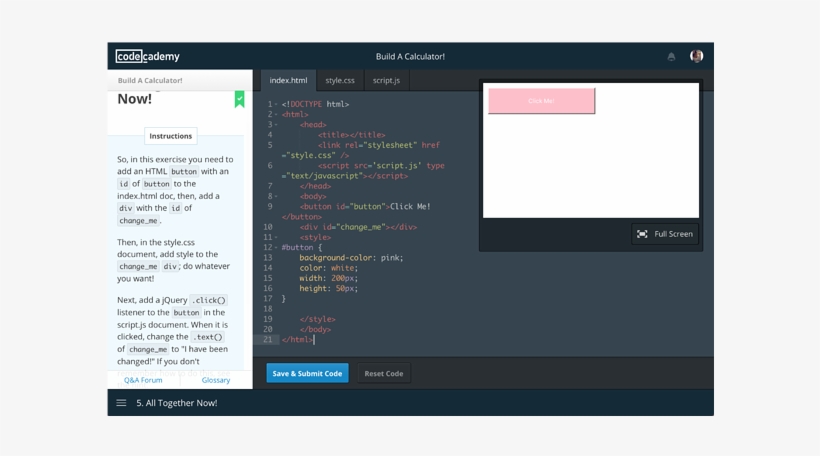Viewport: 820px width, 456px height.
Task: Place cursor at end of line 21
Action: (314, 339)
